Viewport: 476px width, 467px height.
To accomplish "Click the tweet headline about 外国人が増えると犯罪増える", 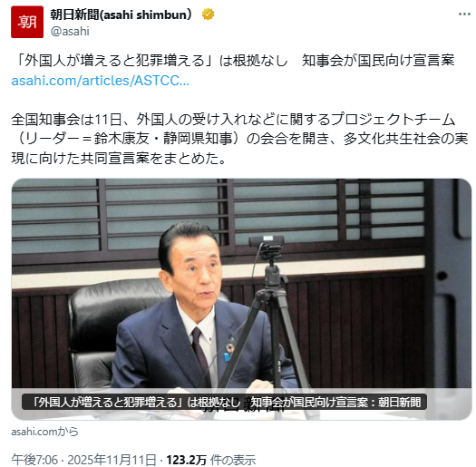I will click(x=233, y=61).
